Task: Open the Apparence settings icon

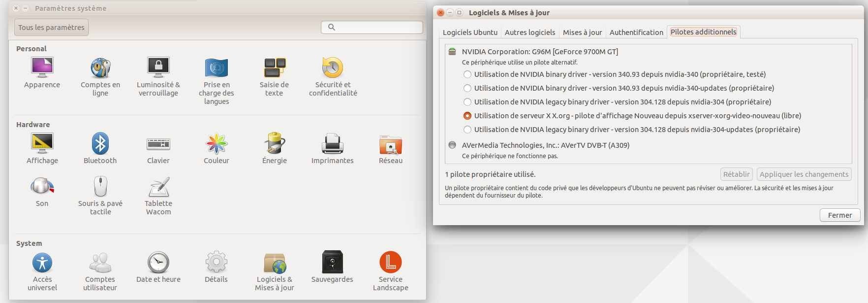Action: click(x=42, y=68)
